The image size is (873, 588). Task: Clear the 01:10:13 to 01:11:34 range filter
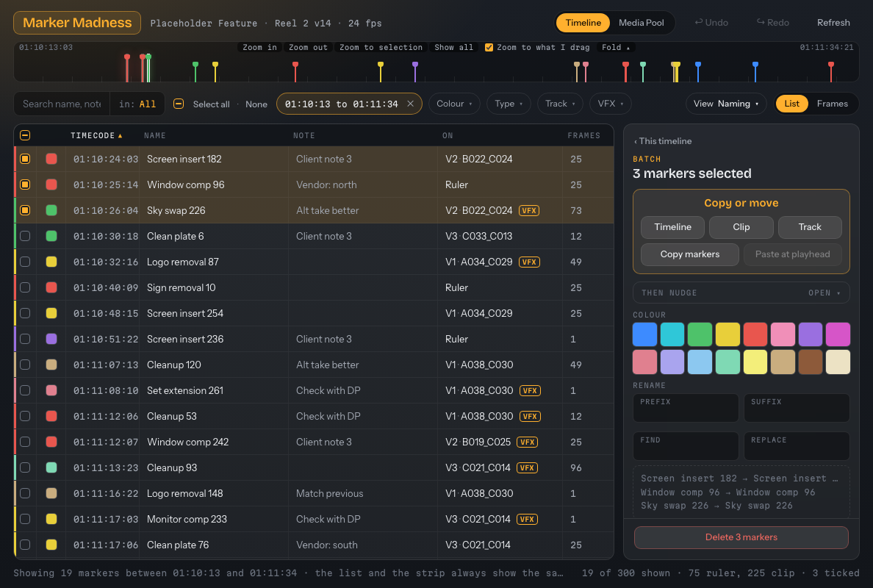coord(410,104)
